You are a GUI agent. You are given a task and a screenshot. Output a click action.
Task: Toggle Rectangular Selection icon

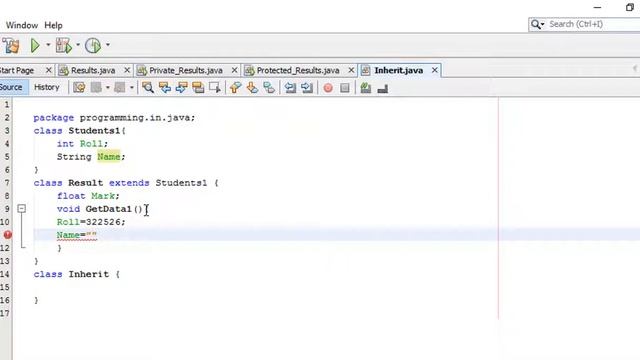pyautogui.click(x=215, y=88)
